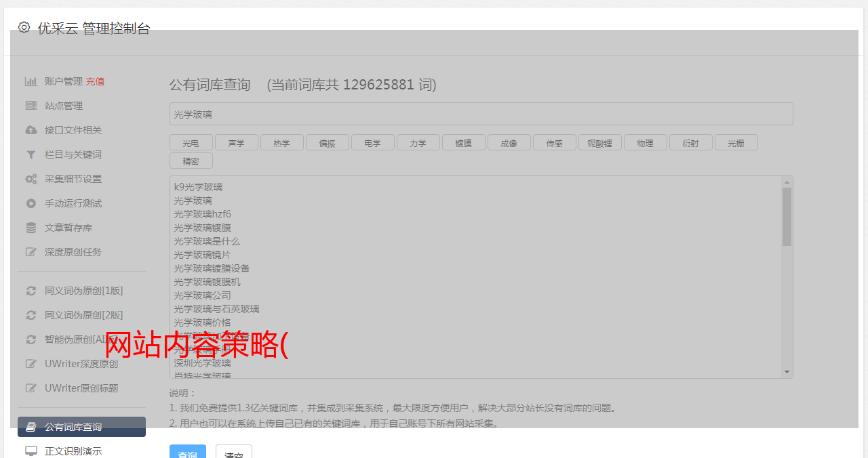
Task: Click the 光学玻璃镀膜机 result row
Action: pyautogui.click(x=207, y=282)
